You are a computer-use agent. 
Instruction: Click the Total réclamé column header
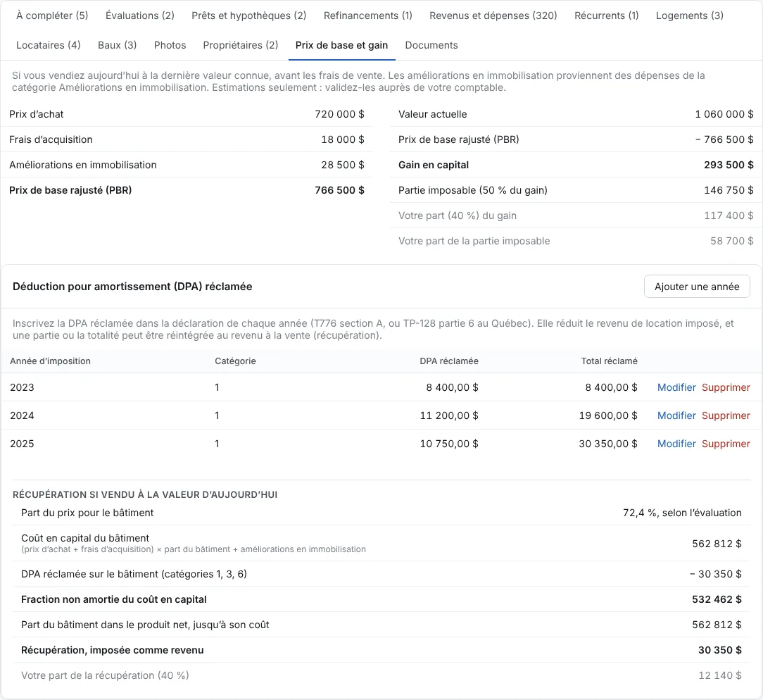609,361
